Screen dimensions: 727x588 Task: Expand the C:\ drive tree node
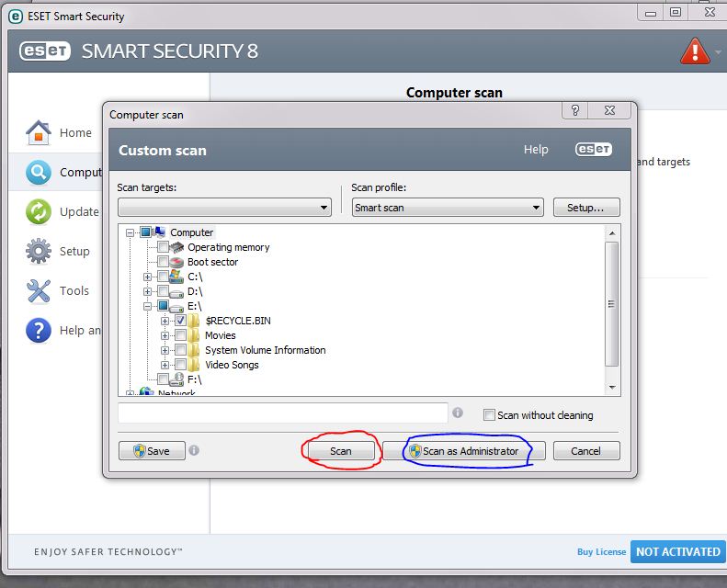pyautogui.click(x=148, y=277)
